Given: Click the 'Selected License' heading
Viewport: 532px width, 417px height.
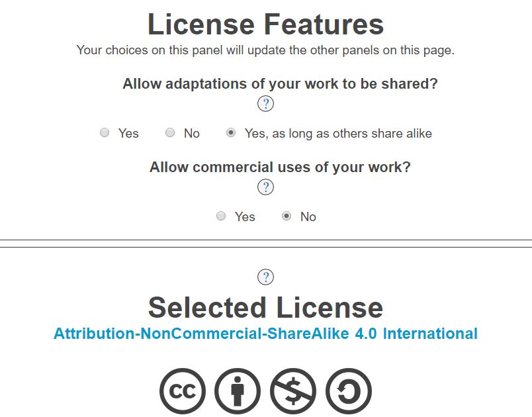Looking at the screenshot, I should tap(265, 308).
